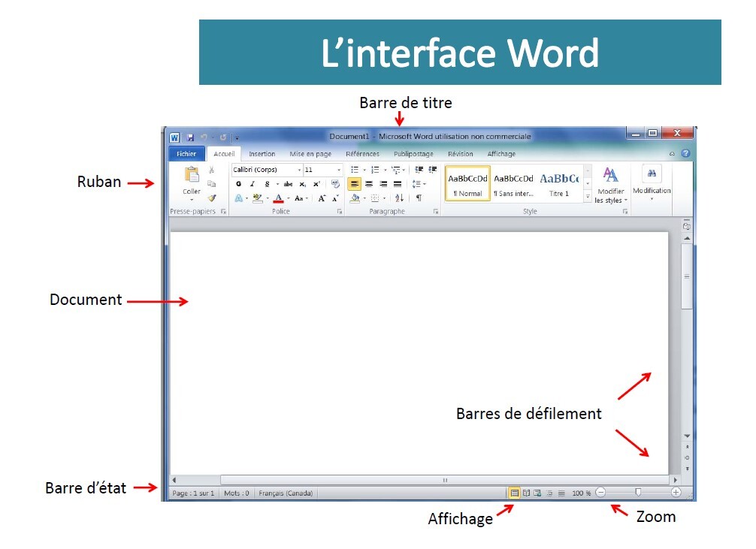Switch to the Mise en page tab

point(310,154)
